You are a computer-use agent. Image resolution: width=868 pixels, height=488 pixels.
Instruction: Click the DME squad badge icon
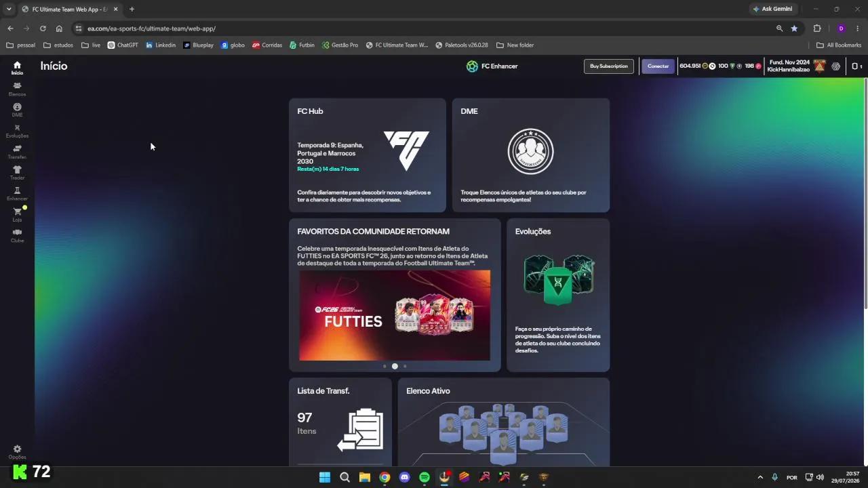(x=530, y=151)
